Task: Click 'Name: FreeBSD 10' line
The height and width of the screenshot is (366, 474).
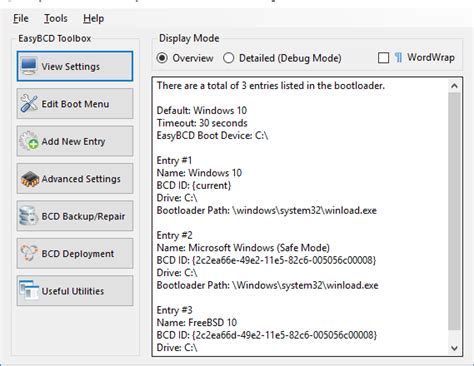Action: (x=197, y=323)
